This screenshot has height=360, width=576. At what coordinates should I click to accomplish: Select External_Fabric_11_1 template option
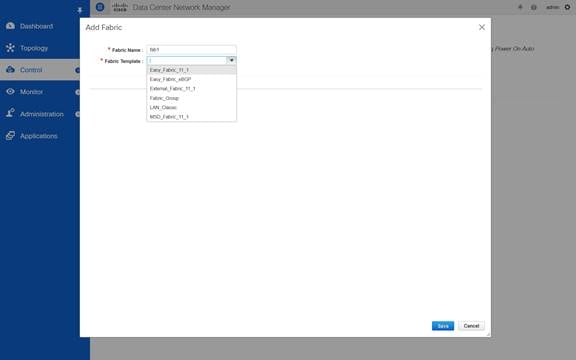pyautogui.click(x=191, y=89)
